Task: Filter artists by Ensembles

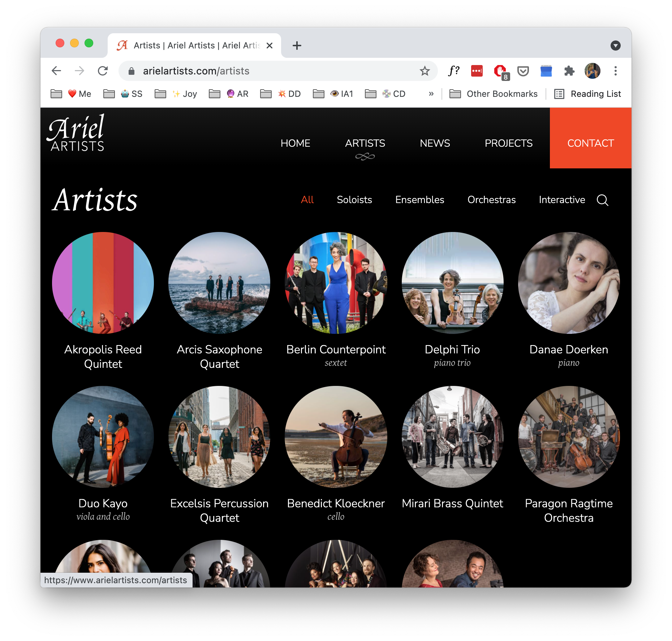Action: pos(420,200)
